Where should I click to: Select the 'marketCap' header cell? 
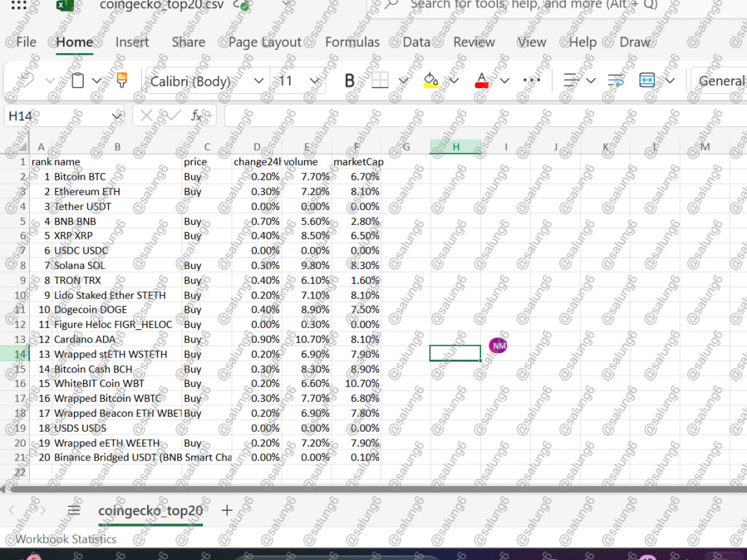point(356,162)
